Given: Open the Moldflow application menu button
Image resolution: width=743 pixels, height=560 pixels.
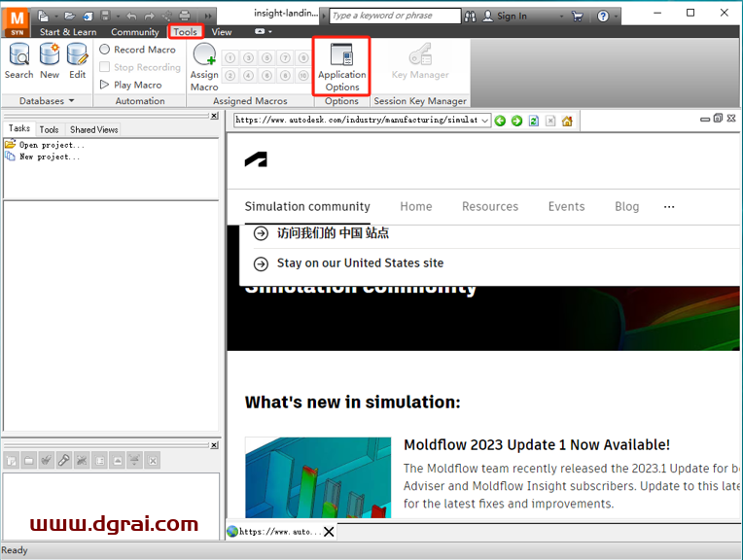Looking at the screenshot, I should (x=18, y=22).
